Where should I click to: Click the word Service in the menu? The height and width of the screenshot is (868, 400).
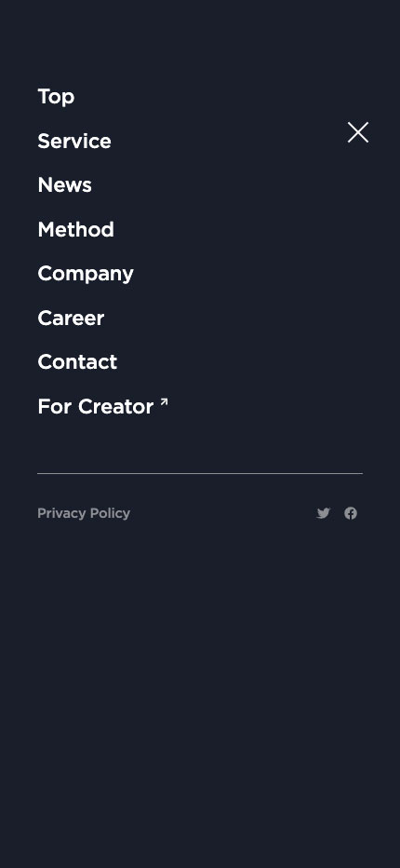point(74,142)
